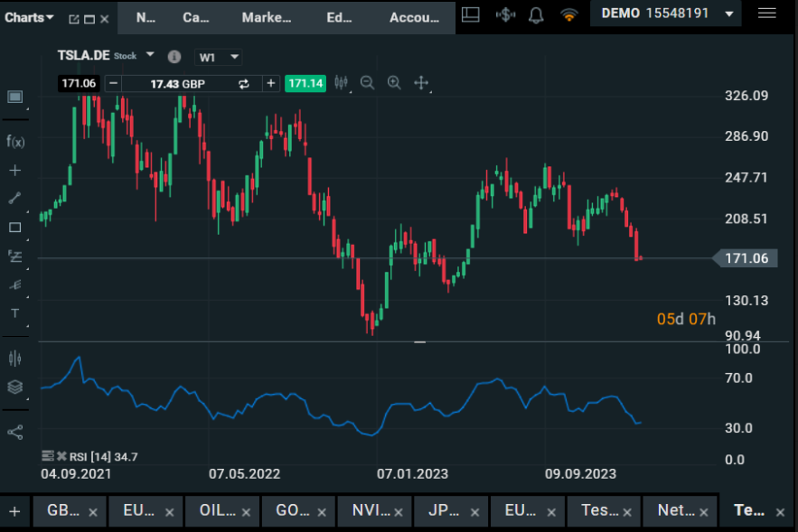Select the rectangle shape tool
This screenshot has height=532, width=798.
click(14, 228)
